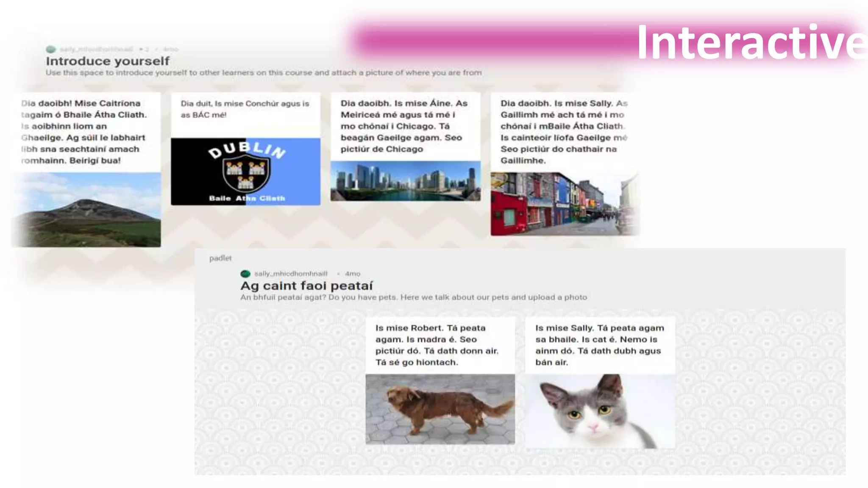
Task: Open the Galway street photo
Action: [x=564, y=203]
